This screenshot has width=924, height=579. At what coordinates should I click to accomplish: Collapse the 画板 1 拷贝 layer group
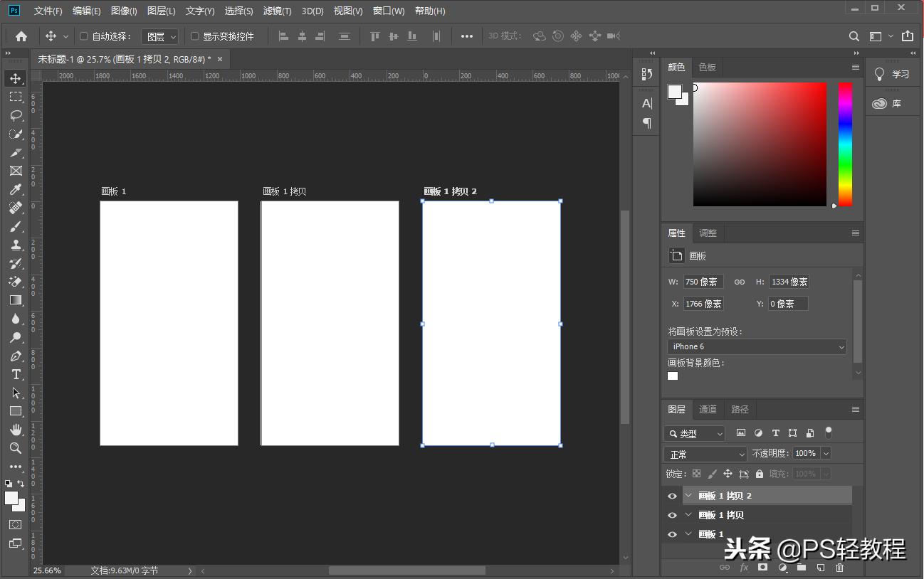pyautogui.click(x=688, y=515)
